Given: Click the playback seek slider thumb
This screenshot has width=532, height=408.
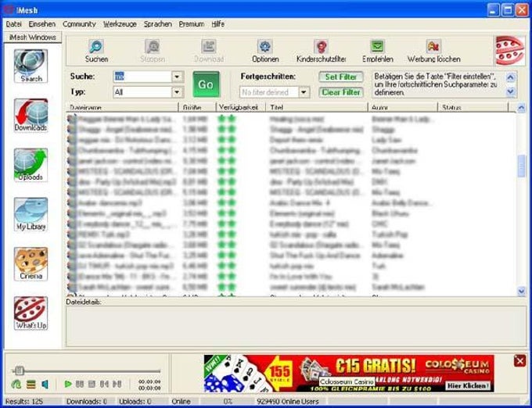Looking at the screenshot, I should [x=20, y=370].
